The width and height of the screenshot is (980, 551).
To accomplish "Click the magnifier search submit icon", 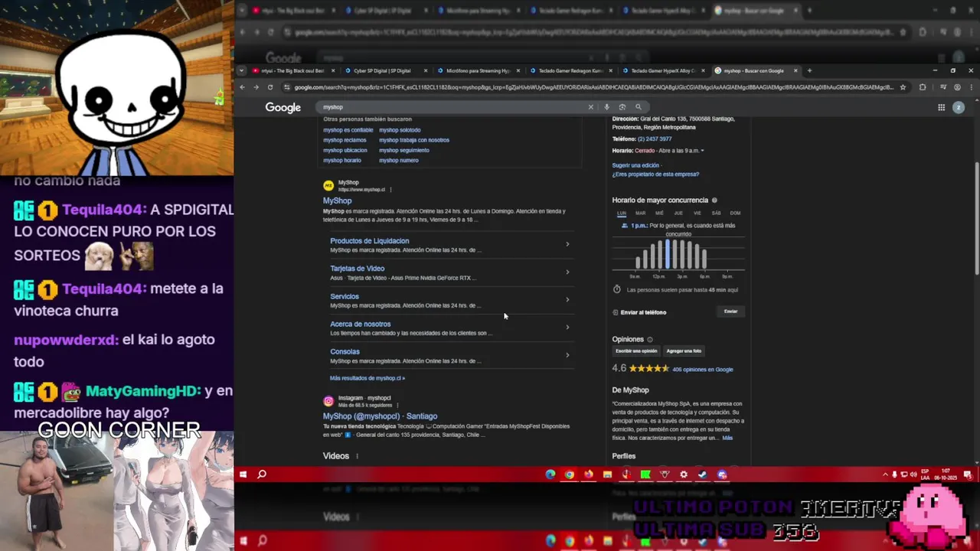I will coord(638,107).
